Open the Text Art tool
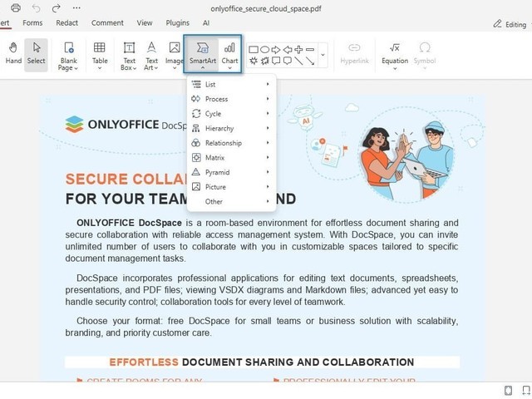The height and width of the screenshot is (399, 532). tap(151, 53)
